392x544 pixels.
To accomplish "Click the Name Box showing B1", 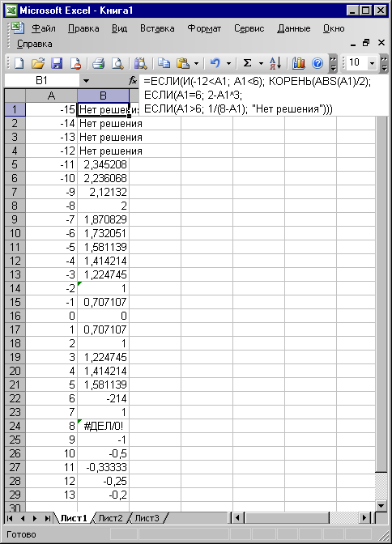I will [x=41, y=81].
